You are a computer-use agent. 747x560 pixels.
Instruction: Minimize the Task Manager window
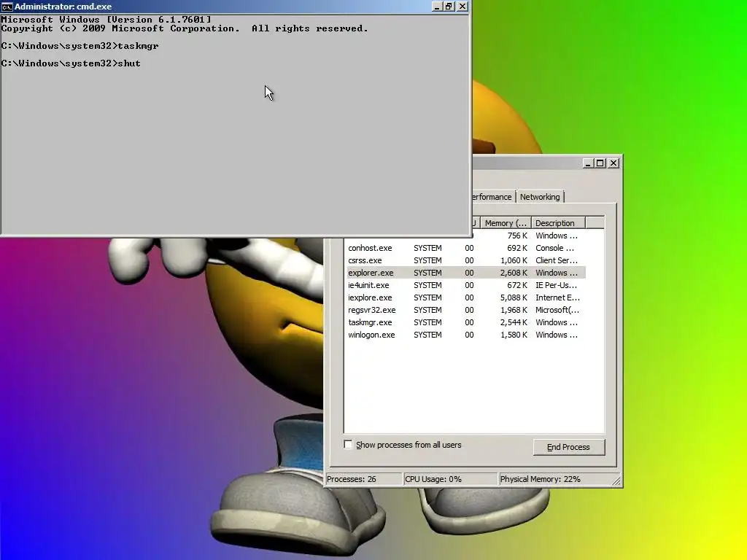589,163
